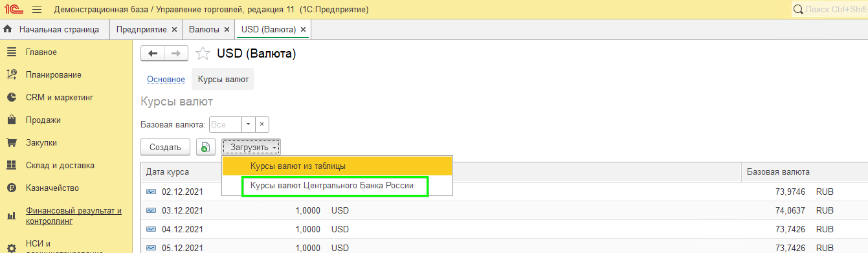Click the search magnifier icon

[x=799, y=10]
